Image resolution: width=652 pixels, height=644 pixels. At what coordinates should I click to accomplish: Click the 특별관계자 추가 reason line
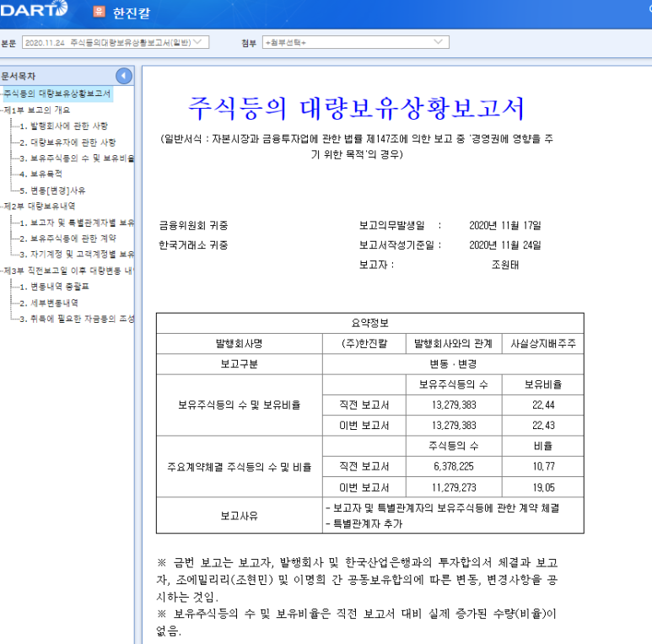point(364,524)
